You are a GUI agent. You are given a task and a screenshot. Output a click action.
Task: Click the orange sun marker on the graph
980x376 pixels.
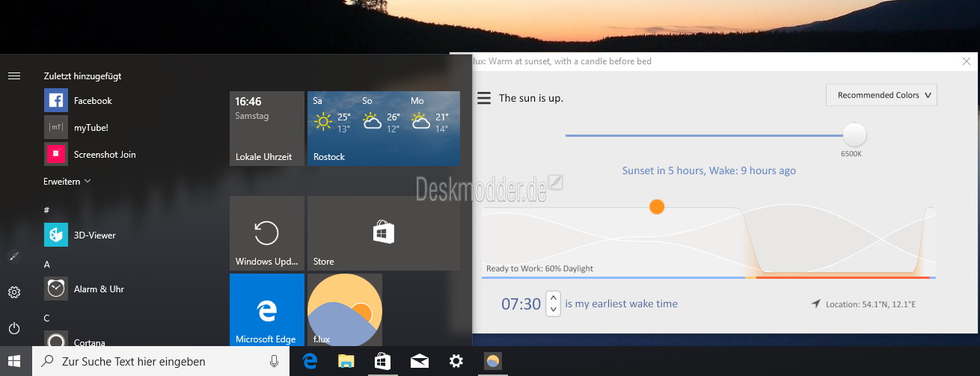coord(657,206)
